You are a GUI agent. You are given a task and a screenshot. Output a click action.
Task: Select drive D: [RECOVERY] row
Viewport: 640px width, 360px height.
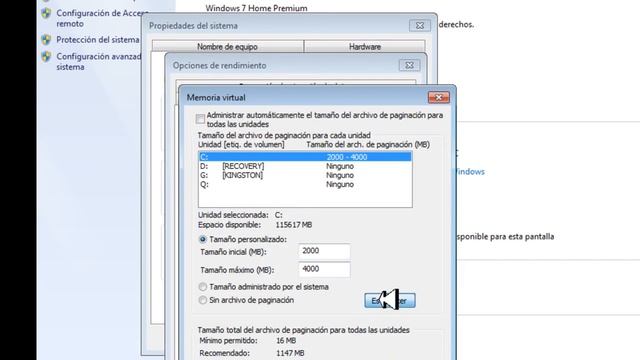coord(305,166)
